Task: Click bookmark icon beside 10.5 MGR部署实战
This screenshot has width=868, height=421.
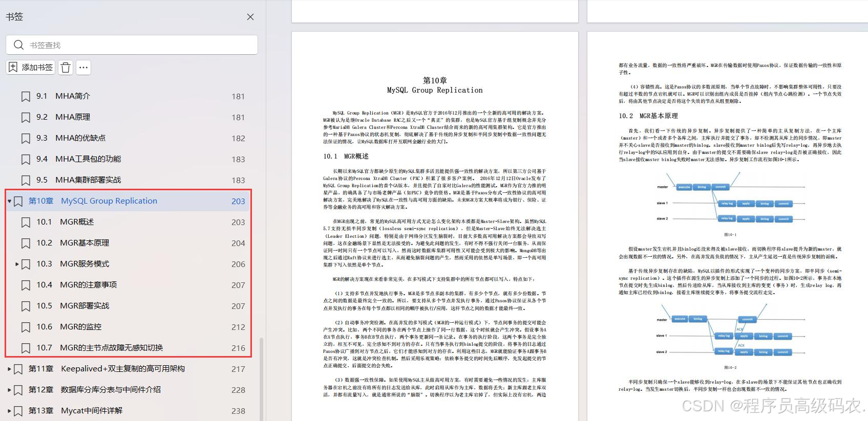Action: tap(26, 306)
